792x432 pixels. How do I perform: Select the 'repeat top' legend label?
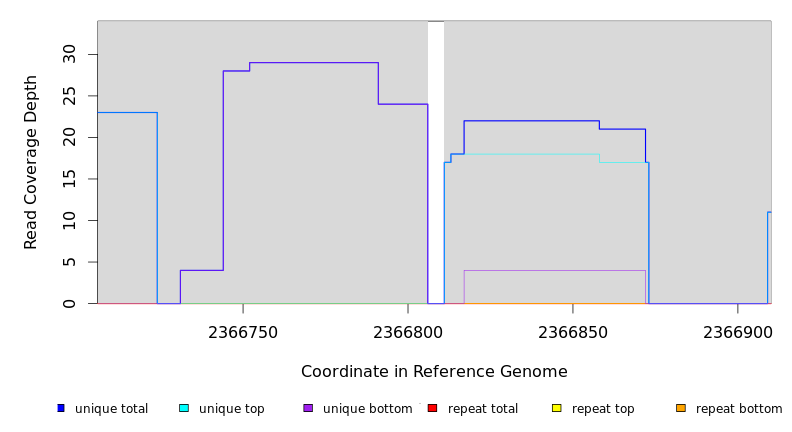tap(603, 409)
